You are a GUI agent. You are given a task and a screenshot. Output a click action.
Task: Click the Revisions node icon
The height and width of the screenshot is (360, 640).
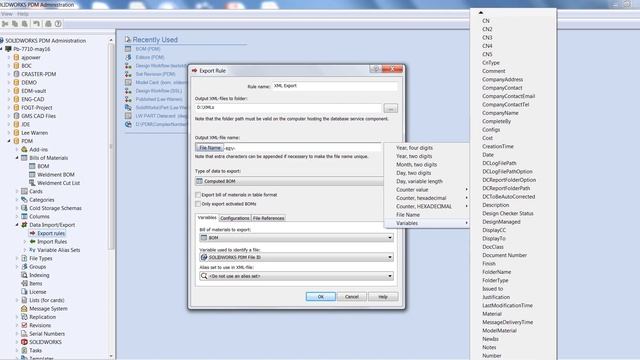tap(24, 325)
